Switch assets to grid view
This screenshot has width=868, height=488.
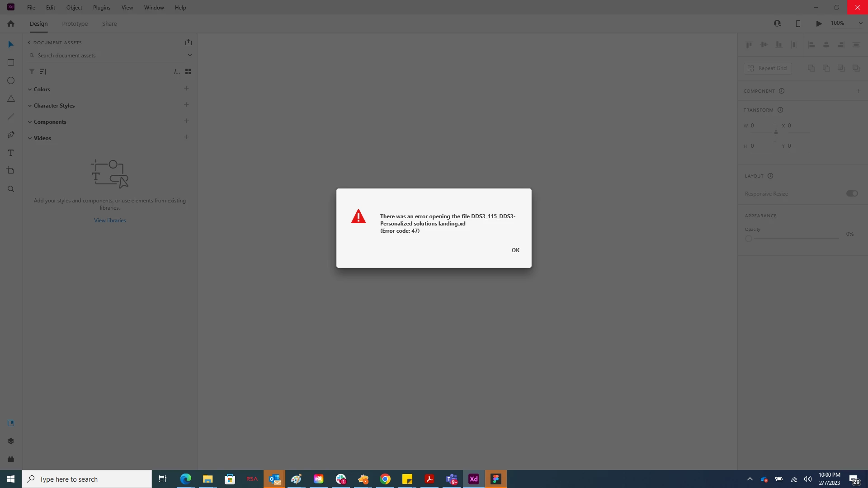point(188,71)
